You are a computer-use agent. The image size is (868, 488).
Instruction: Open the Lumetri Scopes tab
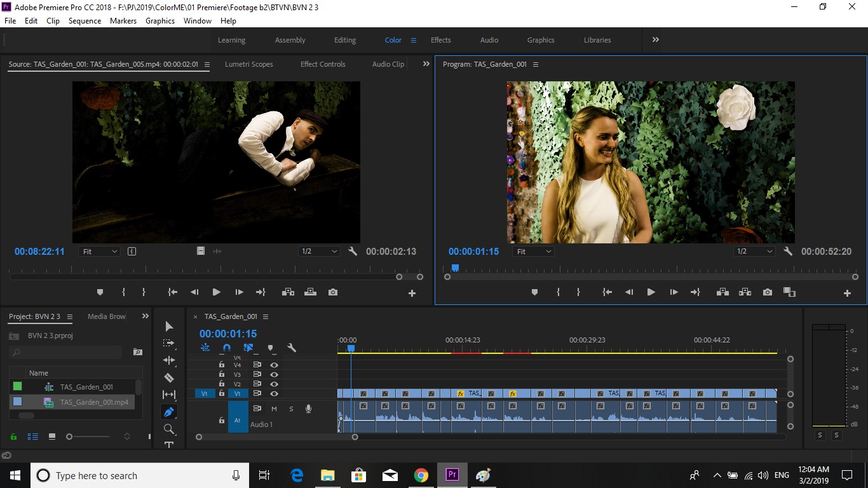coord(249,64)
